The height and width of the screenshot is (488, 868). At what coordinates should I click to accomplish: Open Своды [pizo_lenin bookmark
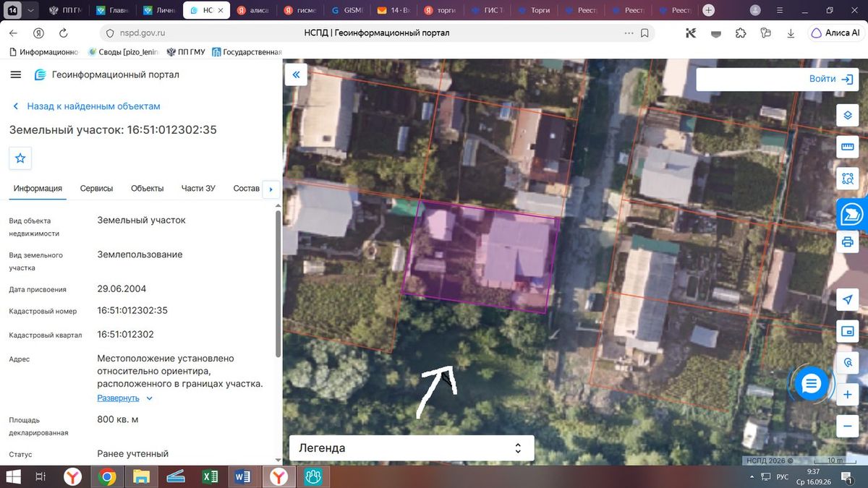point(122,52)
